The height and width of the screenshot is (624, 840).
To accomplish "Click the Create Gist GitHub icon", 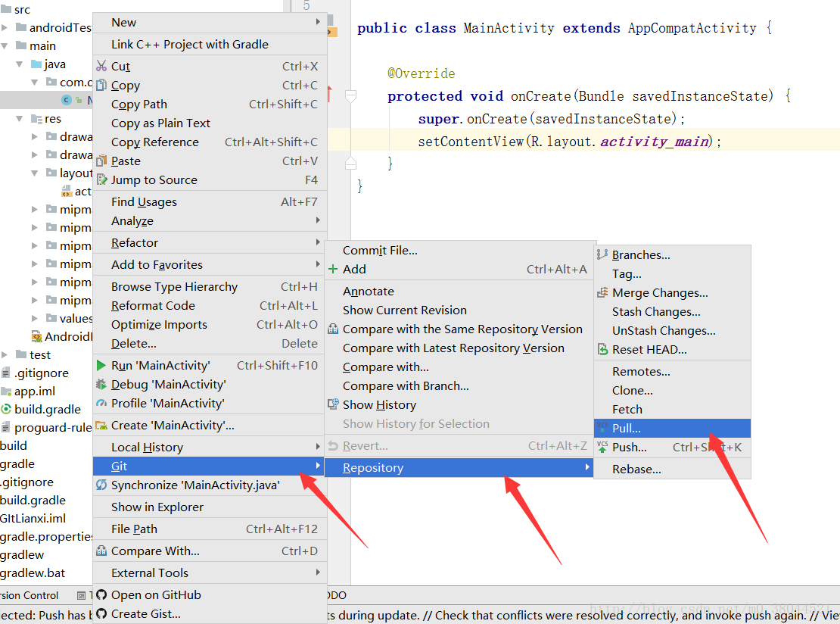I will [x=101, y=614].
